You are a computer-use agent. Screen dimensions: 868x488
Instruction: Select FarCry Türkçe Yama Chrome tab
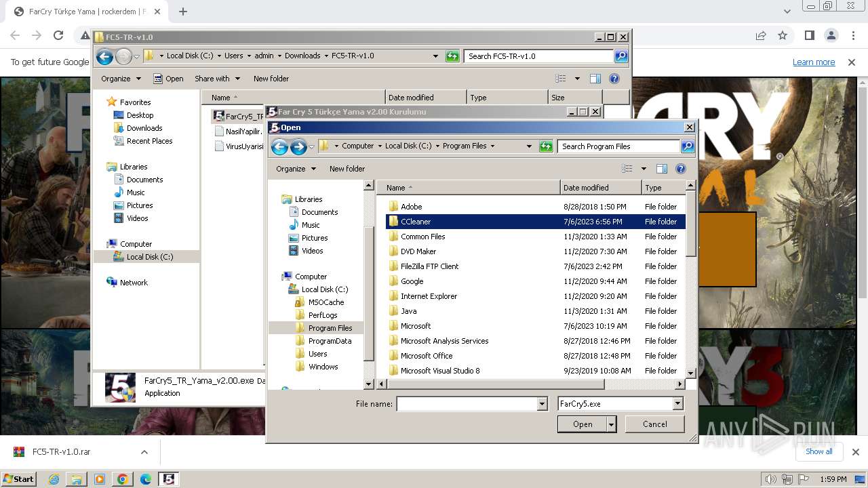86,12
